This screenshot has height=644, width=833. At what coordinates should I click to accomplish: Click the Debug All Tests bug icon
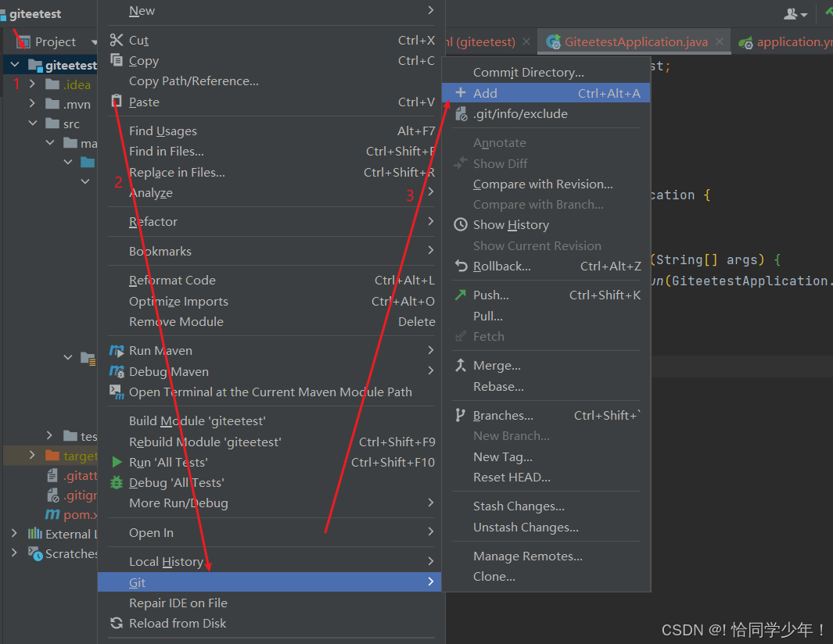pos(117,482)
